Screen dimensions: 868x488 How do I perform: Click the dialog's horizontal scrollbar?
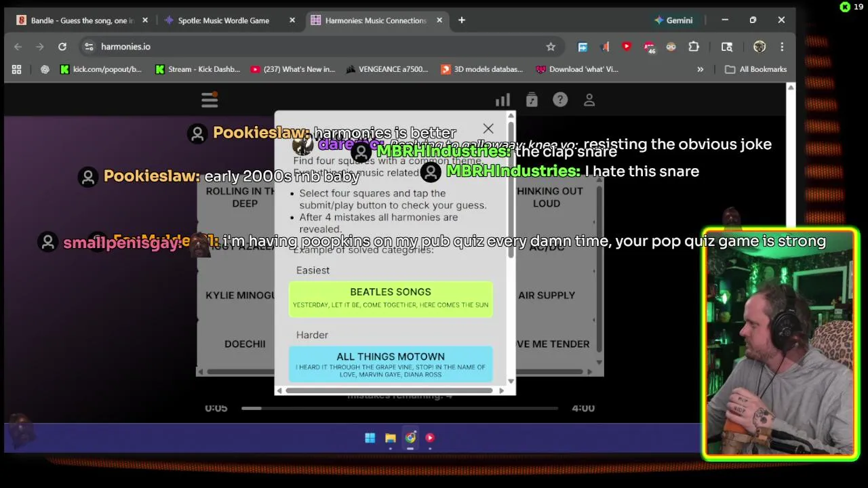[x=389, y=390]
